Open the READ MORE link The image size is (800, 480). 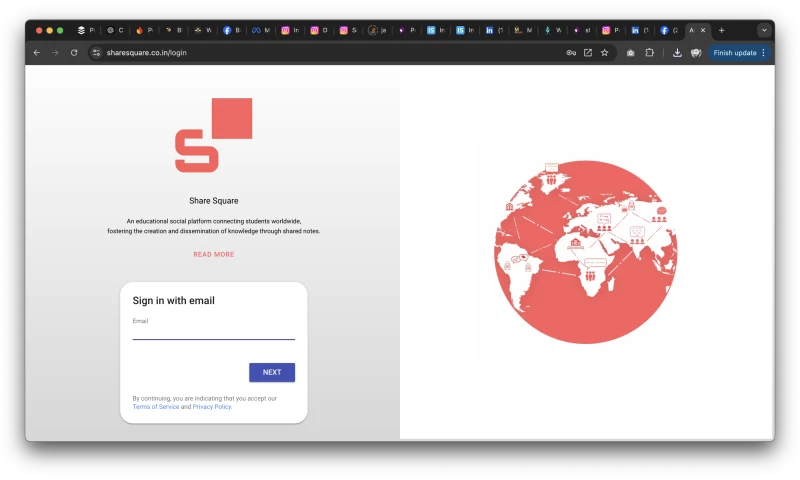214,254
